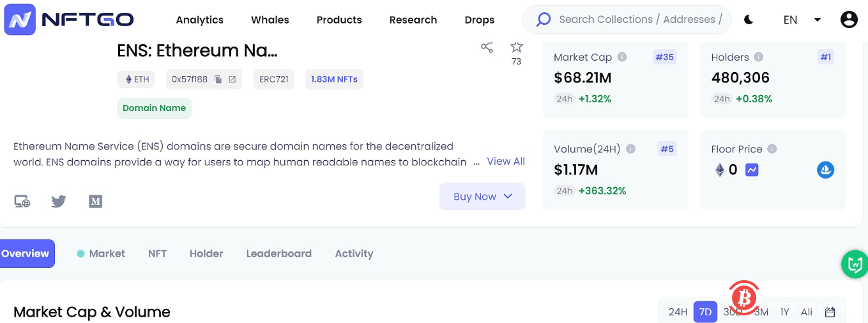Switch to the Holder tab

click(206, 253)
